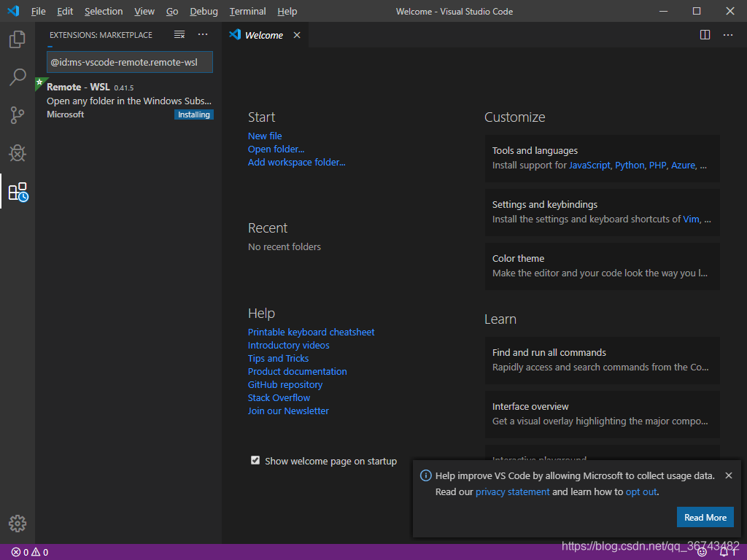Open Tips and Tricks link

pyautogui.click(x=278, y=358)
